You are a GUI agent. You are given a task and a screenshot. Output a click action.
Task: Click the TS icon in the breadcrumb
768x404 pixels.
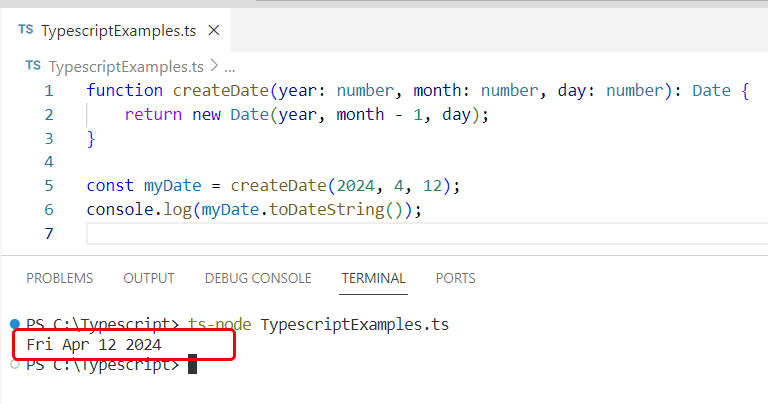click(33, 66)
